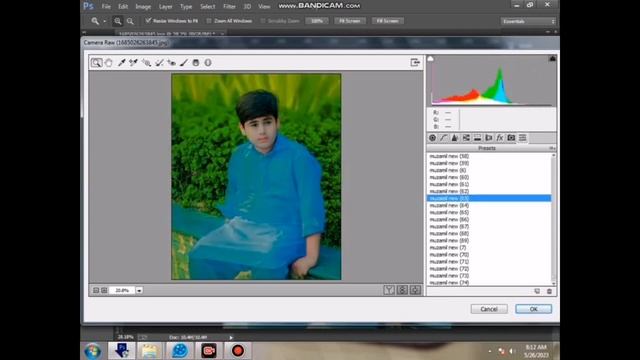
Task: Toggle Scrubby Zoom checkbox
Action: tap(263, 20)
